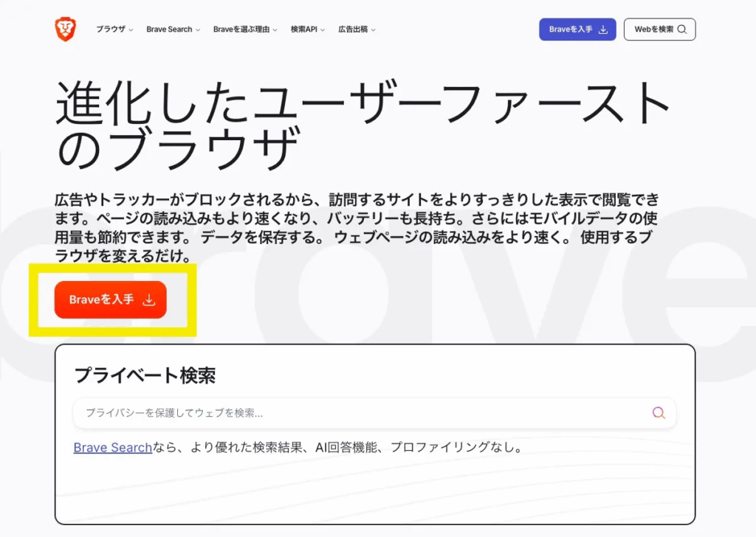Click the orange Braveを入手 button

(111, 299)
